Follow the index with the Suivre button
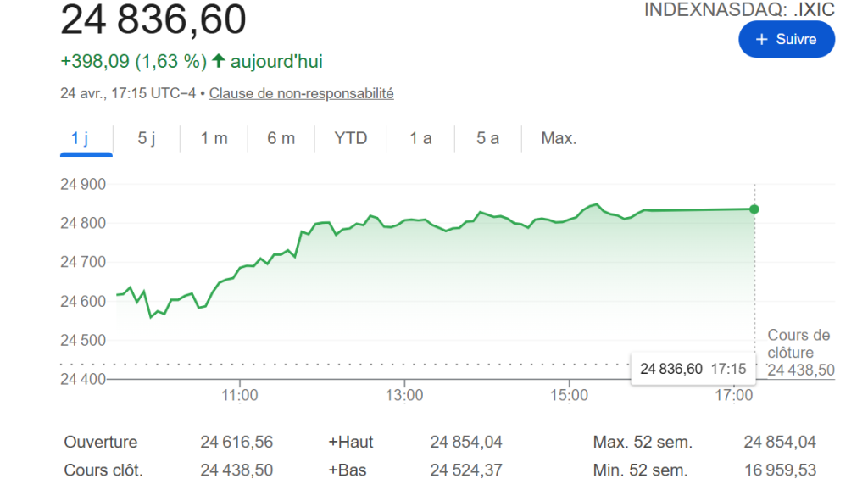The image size is (868, 501). 786,39
